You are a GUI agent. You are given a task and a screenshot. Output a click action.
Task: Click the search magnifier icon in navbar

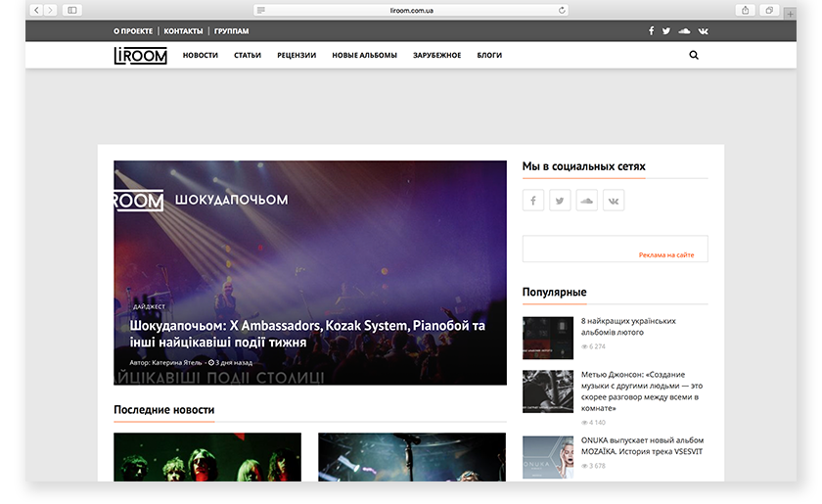(x=694, y=56)
